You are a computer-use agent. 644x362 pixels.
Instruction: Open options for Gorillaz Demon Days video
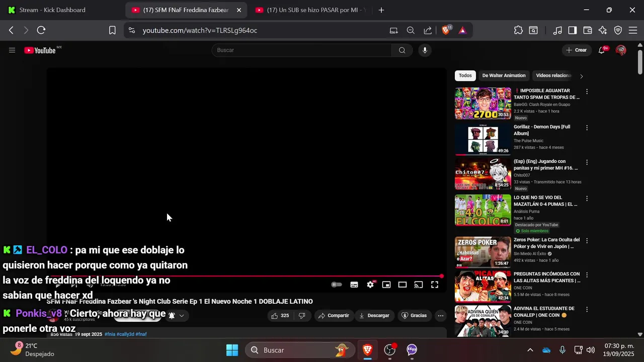pos(587,128)
